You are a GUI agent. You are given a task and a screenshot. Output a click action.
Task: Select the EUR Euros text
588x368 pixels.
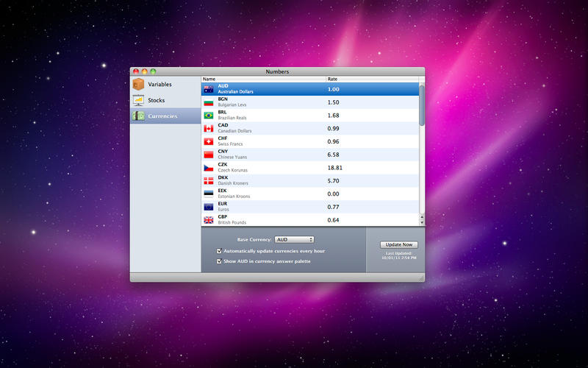pos(223,207)
